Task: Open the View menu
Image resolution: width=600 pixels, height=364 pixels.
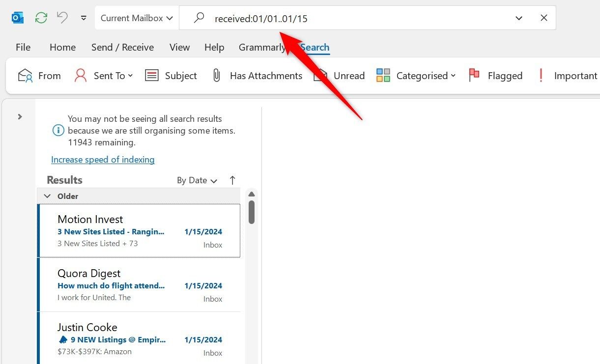Action: click(179, 47)
